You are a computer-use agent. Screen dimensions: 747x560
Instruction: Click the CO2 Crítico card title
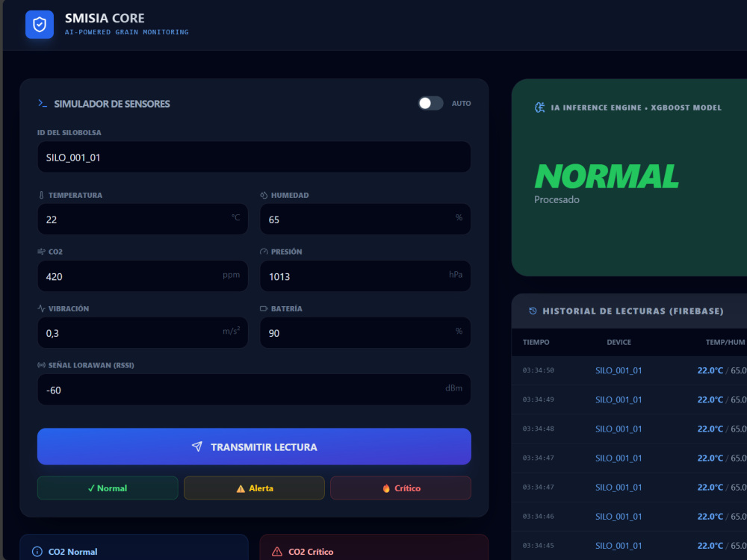click(311, 552)
